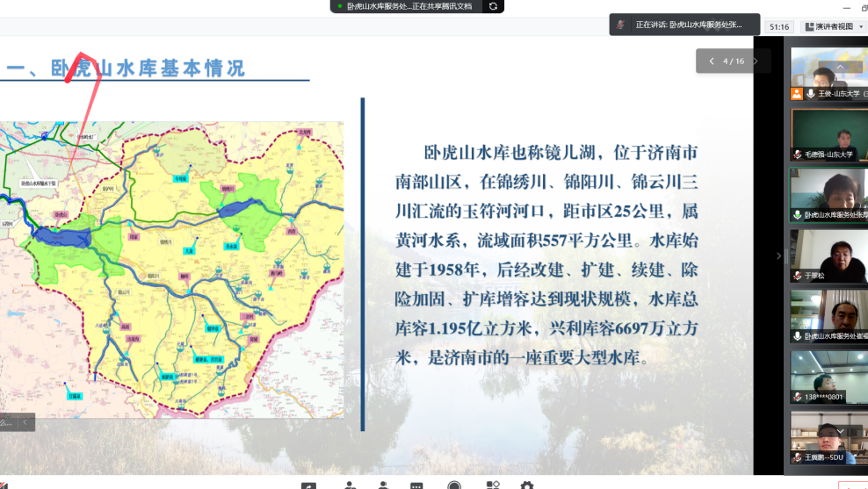Screen dimensions: 868x489
Task: Collapse the left slide sidebar arrow
Action: click(x=25, y=422)
